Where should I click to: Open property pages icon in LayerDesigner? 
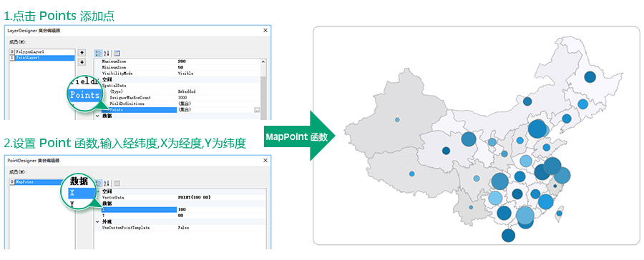point(117,53)
